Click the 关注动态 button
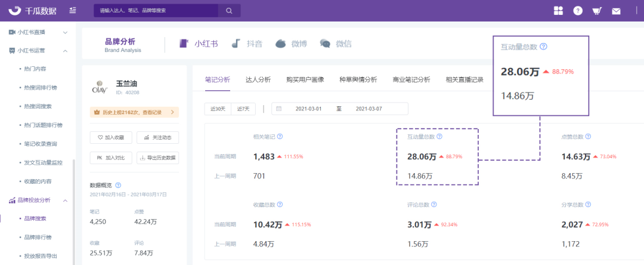Screen dimensions: 644x265 coord(157,138)
